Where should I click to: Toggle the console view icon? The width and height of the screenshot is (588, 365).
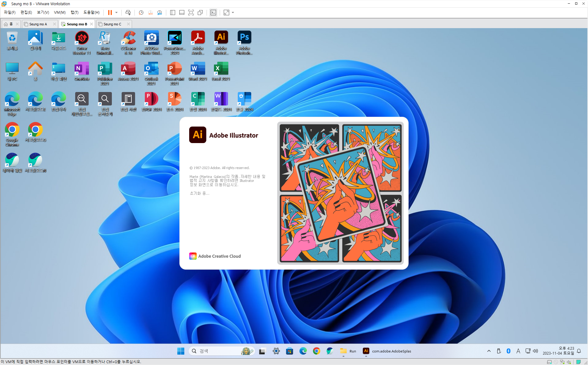coord(213,13)
